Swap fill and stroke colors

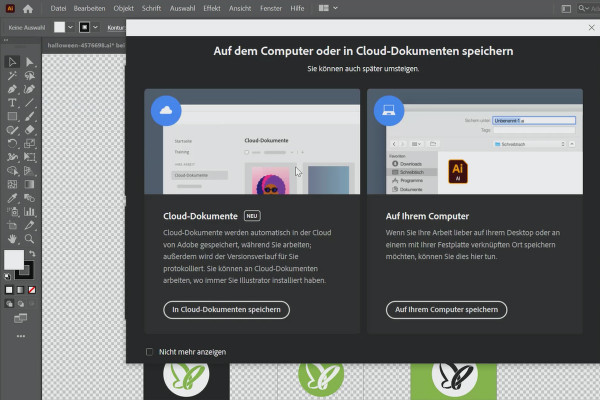32,253
